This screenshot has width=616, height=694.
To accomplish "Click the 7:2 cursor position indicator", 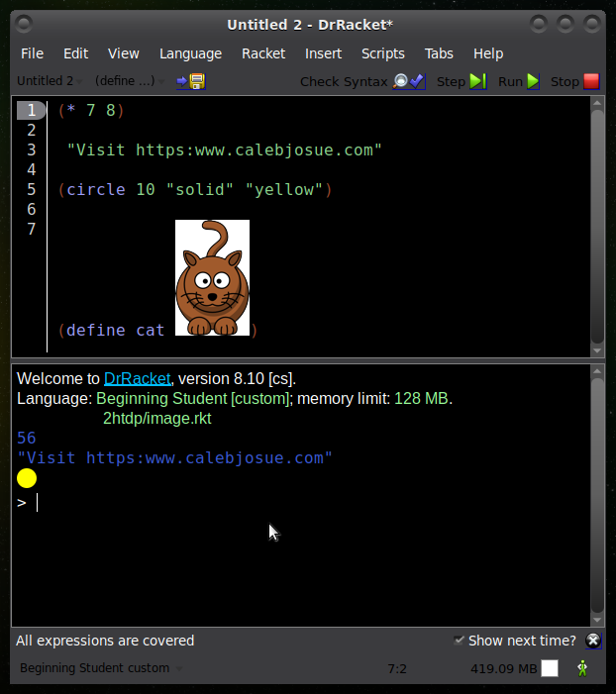I will (397, 669).
